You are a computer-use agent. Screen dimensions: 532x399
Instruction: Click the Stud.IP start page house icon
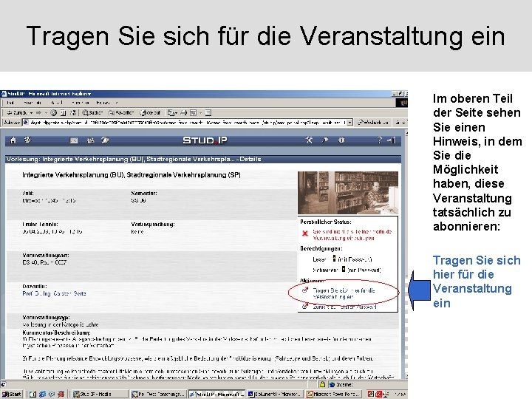[x=13, y=140]
